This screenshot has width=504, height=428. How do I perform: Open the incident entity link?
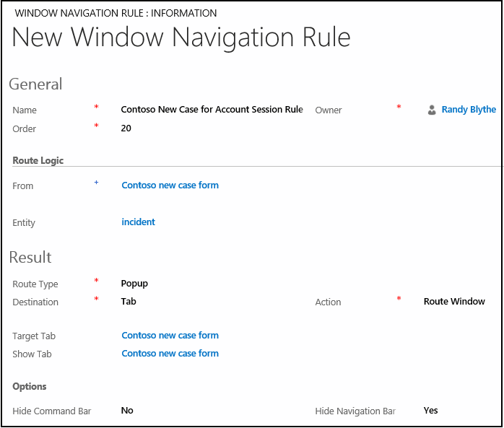[138, 222]
